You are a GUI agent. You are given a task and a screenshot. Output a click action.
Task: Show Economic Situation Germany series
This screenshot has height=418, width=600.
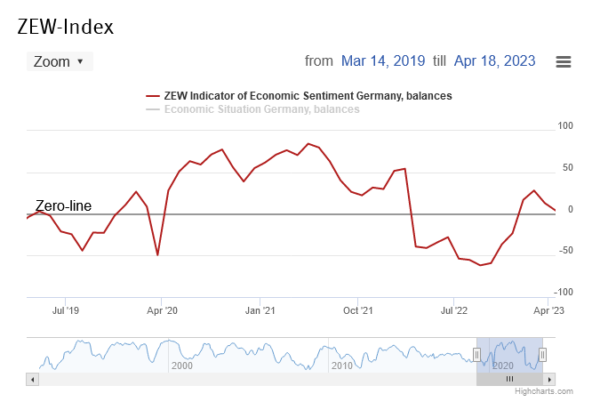(x=265, y=109)
